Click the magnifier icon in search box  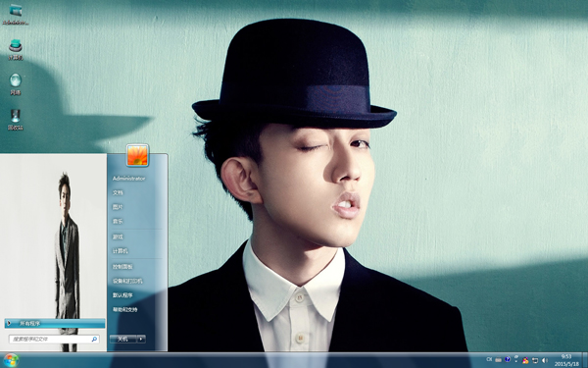(94, 340)
